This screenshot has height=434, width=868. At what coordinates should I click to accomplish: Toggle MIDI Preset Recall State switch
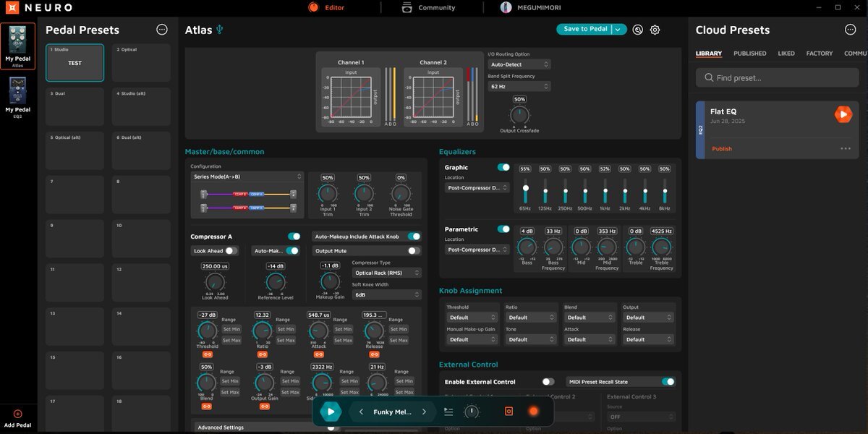tap(668, 382)
